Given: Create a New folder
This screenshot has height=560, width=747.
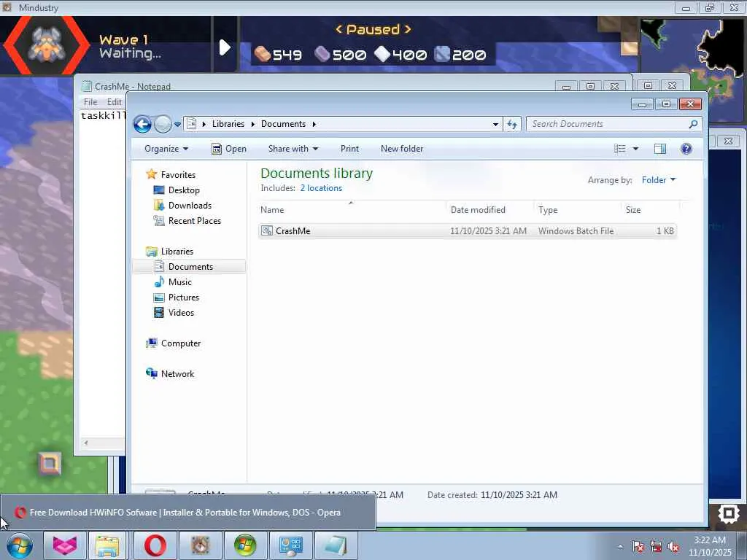Looking at the screenshot, I should coord(402,149).
